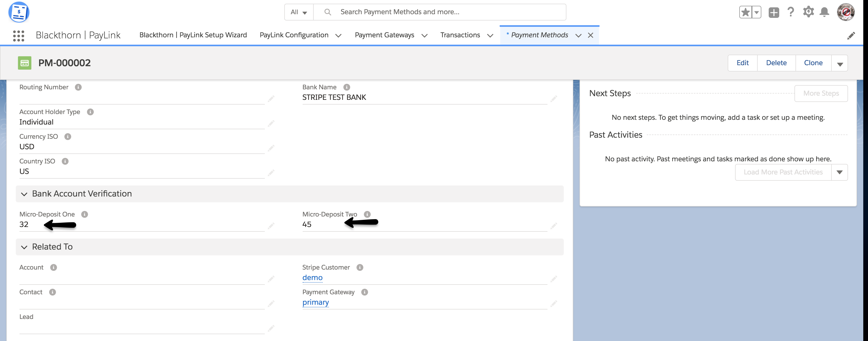The width and height of the screenshot is (868, 341).
Task: Edit Currency ISO pencil icon
Action: 271,148
